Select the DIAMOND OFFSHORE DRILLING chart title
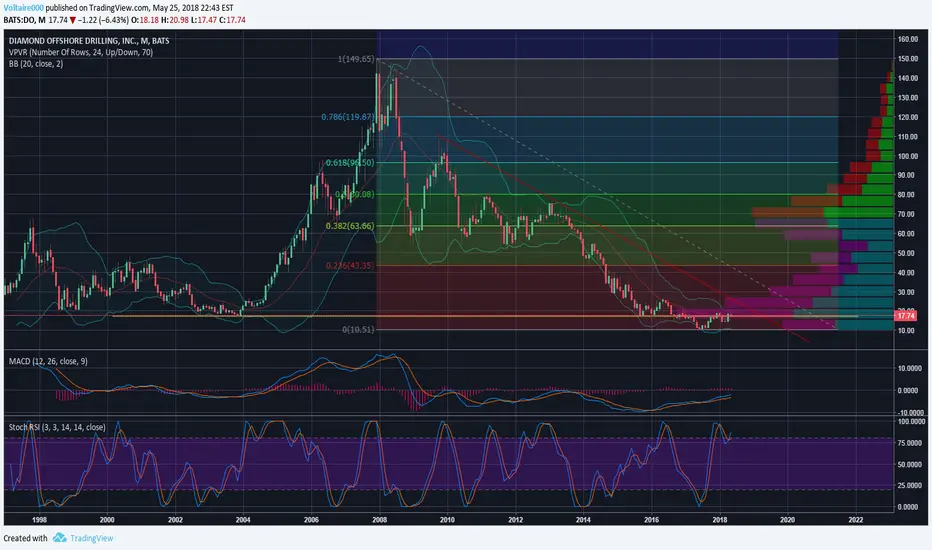This screenshot has height=550, width=932. click(89, 41)
